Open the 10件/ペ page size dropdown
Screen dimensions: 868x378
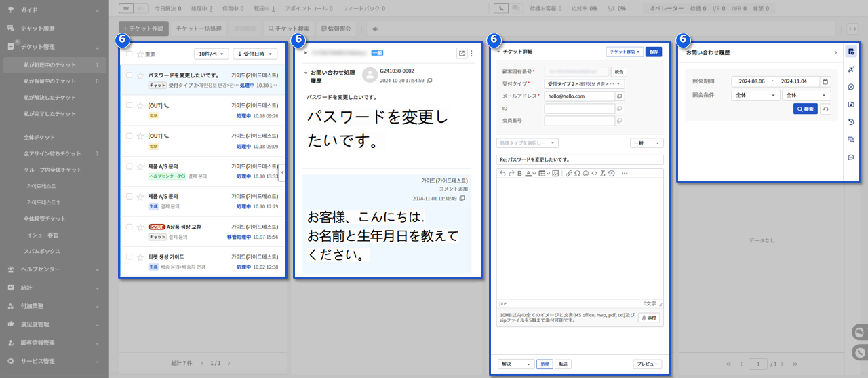[x=211, y=54]
